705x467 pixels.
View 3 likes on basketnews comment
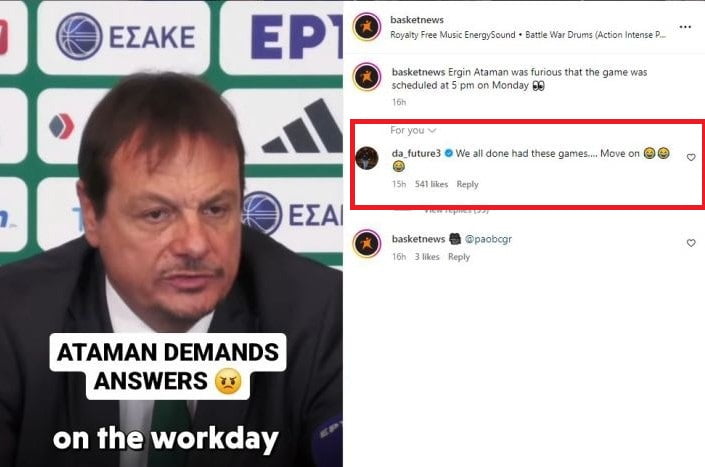click(x=427, y=257)
